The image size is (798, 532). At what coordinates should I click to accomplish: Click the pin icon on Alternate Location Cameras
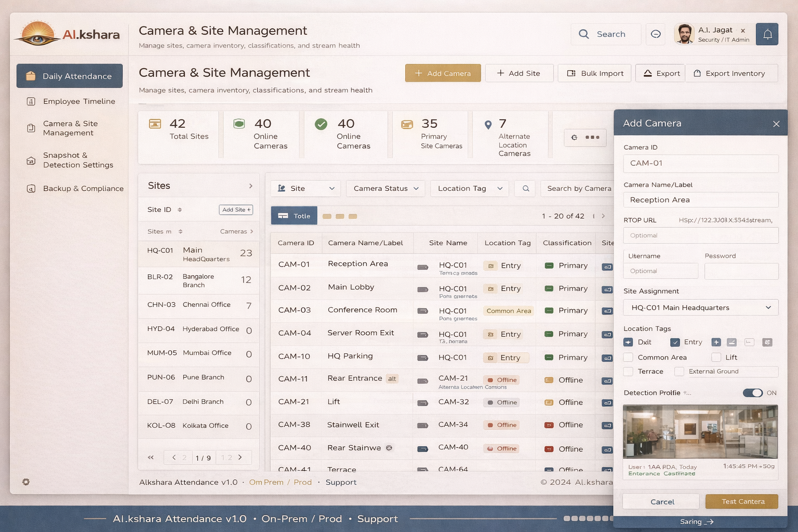pos(488,125)
